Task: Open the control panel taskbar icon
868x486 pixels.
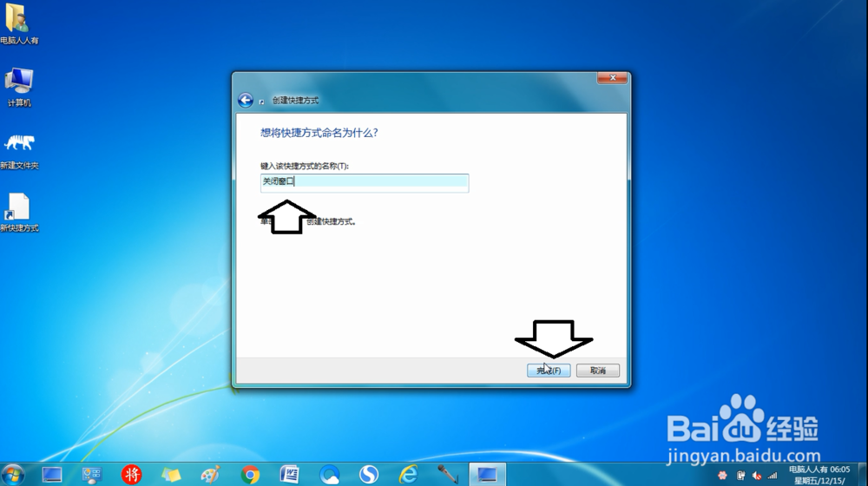Action: pos(91,475)
